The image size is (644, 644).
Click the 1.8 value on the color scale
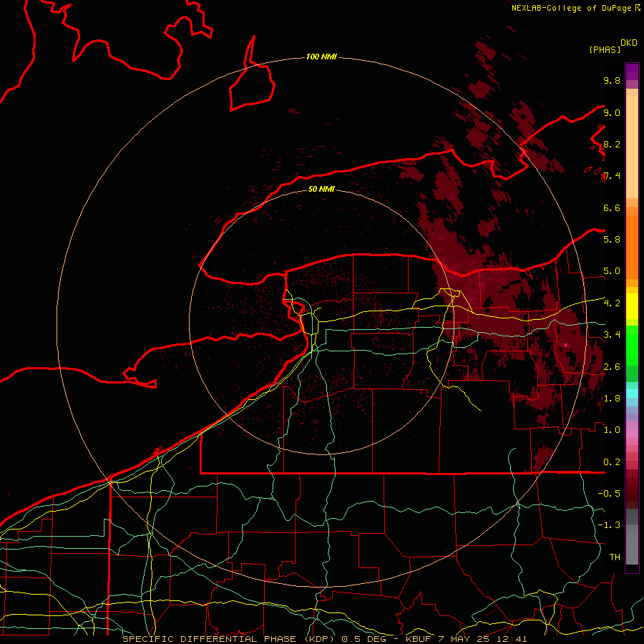pos(612,399)
